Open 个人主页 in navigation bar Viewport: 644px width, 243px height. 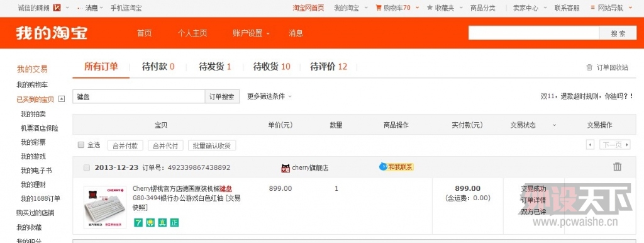(192, 33)
